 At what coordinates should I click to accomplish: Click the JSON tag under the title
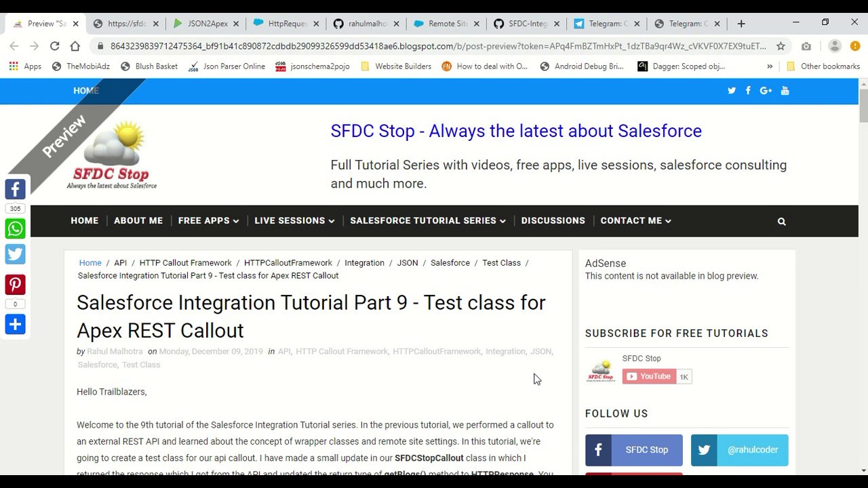point(540,352)
